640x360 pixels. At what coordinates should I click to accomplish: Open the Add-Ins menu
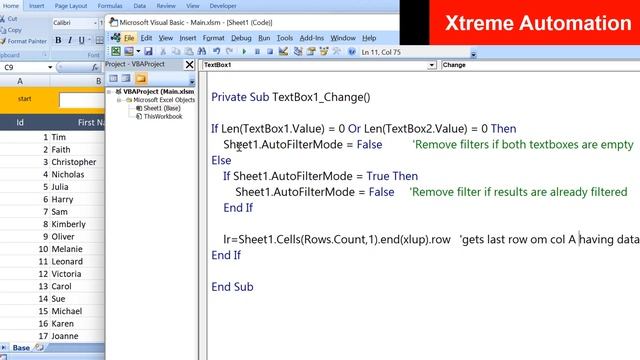(x=312, y=38)
